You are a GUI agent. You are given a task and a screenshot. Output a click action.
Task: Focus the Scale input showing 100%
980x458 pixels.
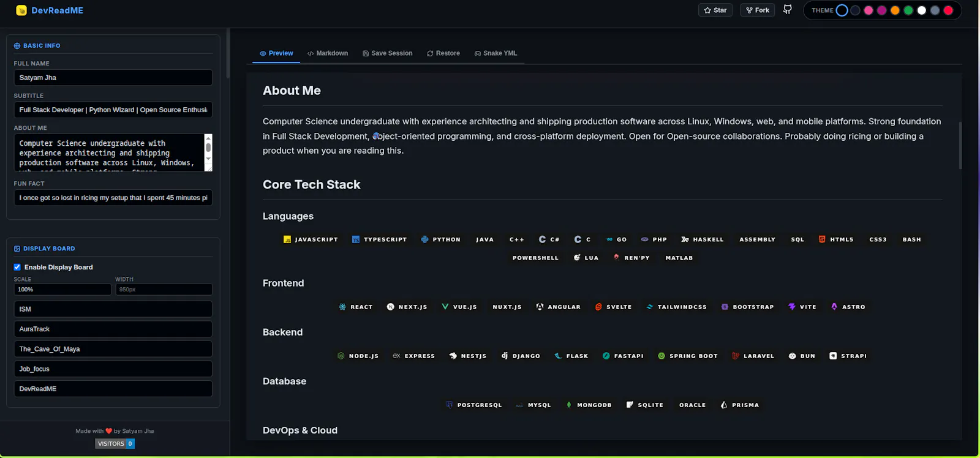click(x=62, y=290)
